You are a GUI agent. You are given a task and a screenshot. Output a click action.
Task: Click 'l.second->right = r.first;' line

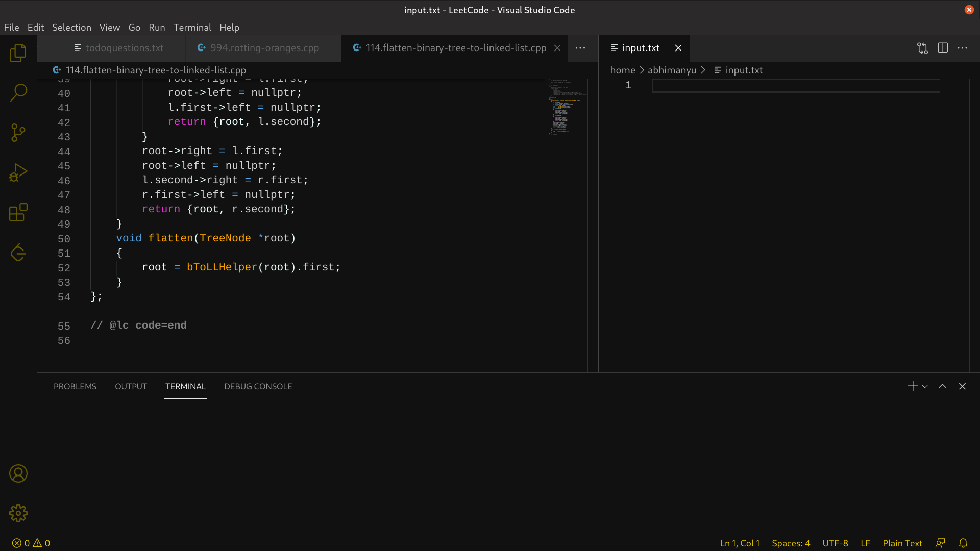click(225, 180)
